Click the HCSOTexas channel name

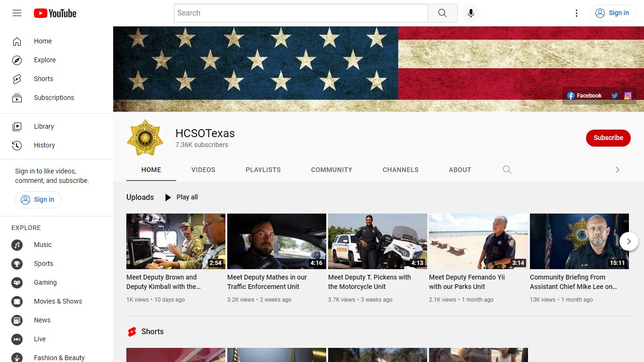(205, 133)
